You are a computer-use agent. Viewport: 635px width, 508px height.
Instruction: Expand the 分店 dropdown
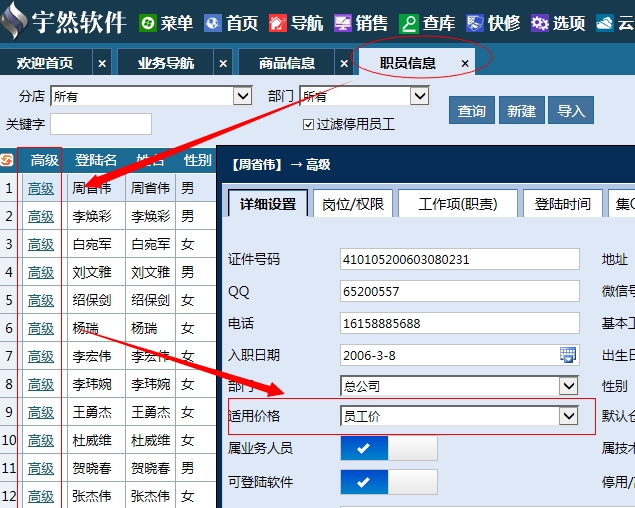tap(243, 96)
